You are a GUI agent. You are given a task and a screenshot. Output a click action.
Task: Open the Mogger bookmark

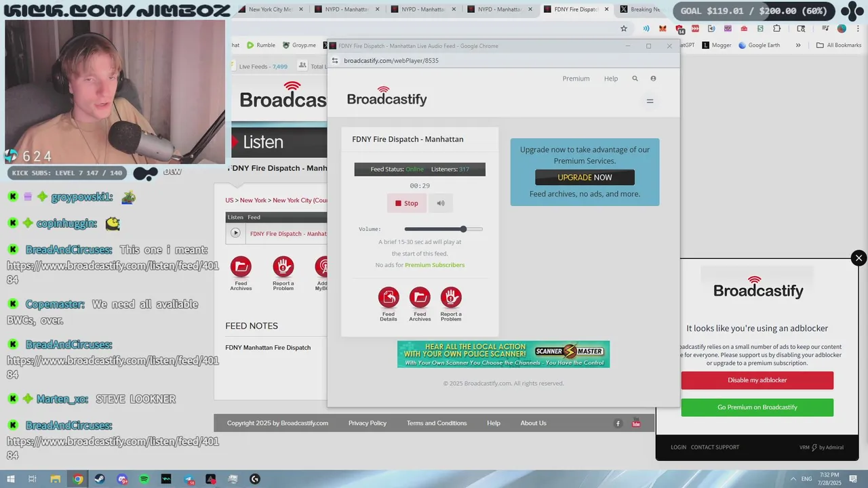717,45
